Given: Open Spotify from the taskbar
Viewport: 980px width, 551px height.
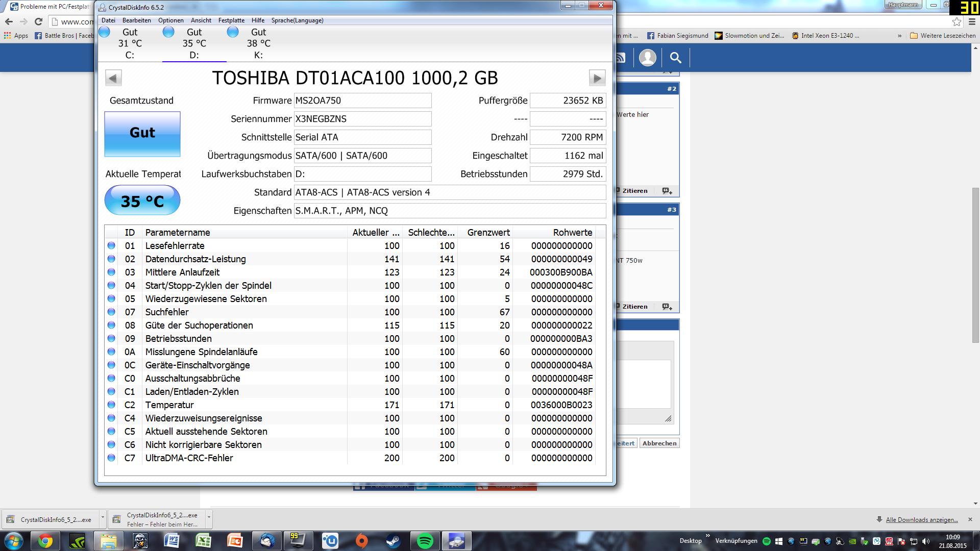Looking at the screenshot, I should tap(425, 541).
